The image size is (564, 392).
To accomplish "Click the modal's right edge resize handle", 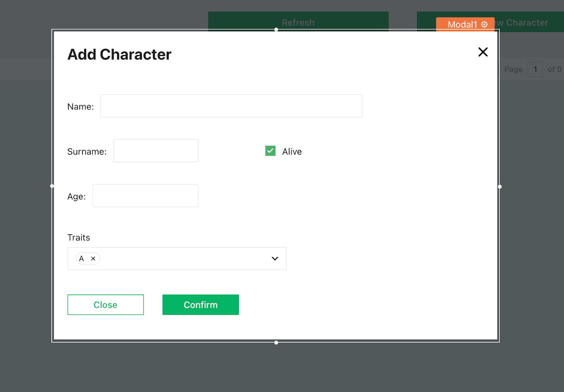I will [x=499, y=187].
